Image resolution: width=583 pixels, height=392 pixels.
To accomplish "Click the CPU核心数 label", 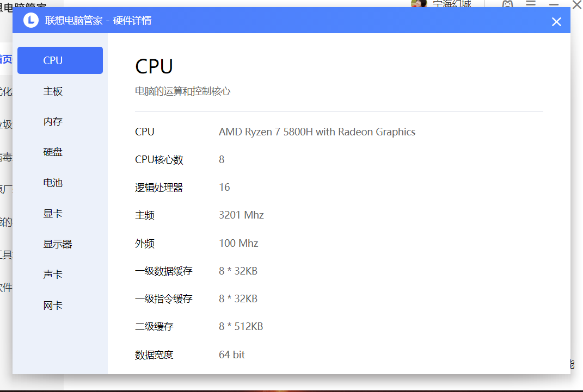I will [x=159, y=160].
